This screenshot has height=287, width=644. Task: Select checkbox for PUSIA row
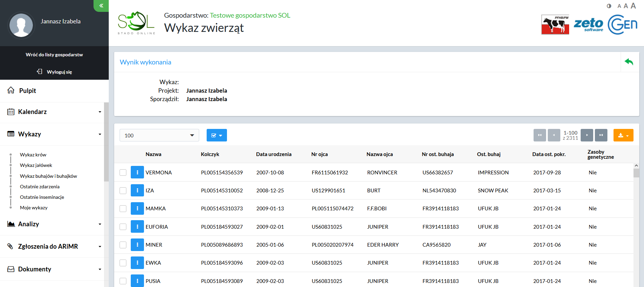point(123,281)
